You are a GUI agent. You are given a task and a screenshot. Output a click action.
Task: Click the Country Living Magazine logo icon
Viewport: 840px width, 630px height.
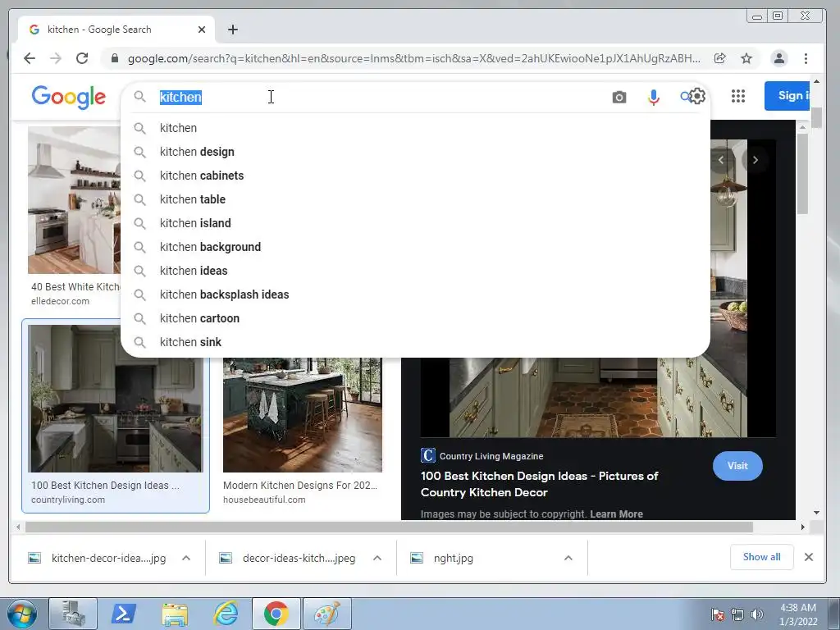[x=427, y=455]
